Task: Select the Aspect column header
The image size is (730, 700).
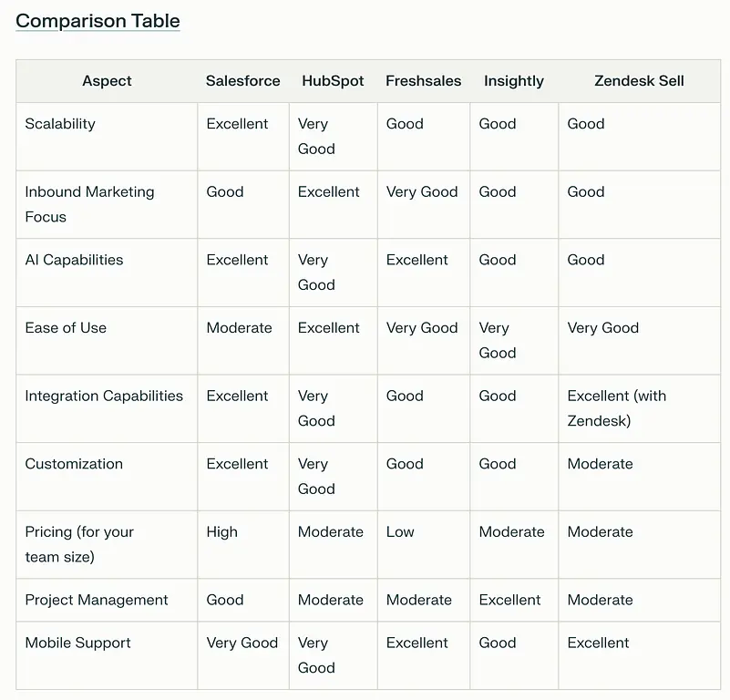Action: pos(107,81)
